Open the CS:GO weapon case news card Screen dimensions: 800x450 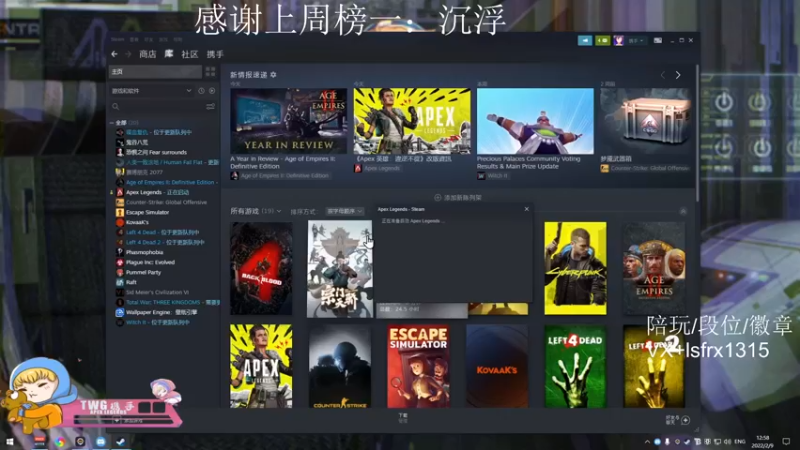645,121
